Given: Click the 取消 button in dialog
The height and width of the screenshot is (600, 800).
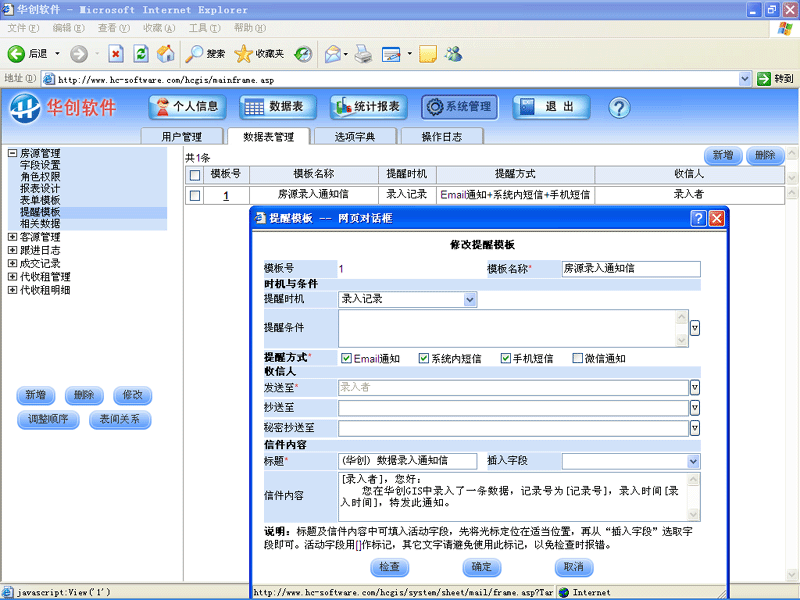Looking at the screenshot, I should (x=573, y=567).
